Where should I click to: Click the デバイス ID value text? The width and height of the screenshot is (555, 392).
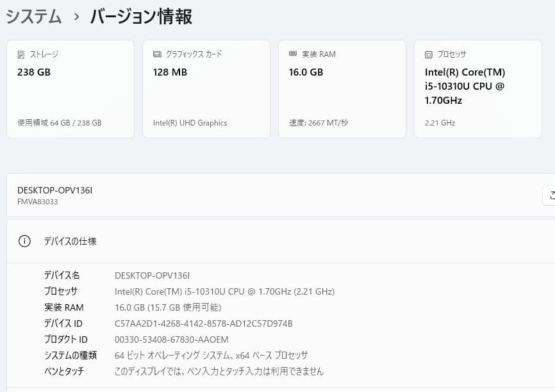point(203,323)
